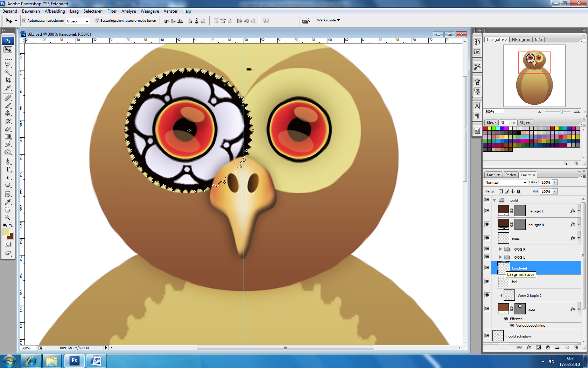Switch to the Histogram tab
The width and height of the screenshot is (588, 368).
(521, 40)
